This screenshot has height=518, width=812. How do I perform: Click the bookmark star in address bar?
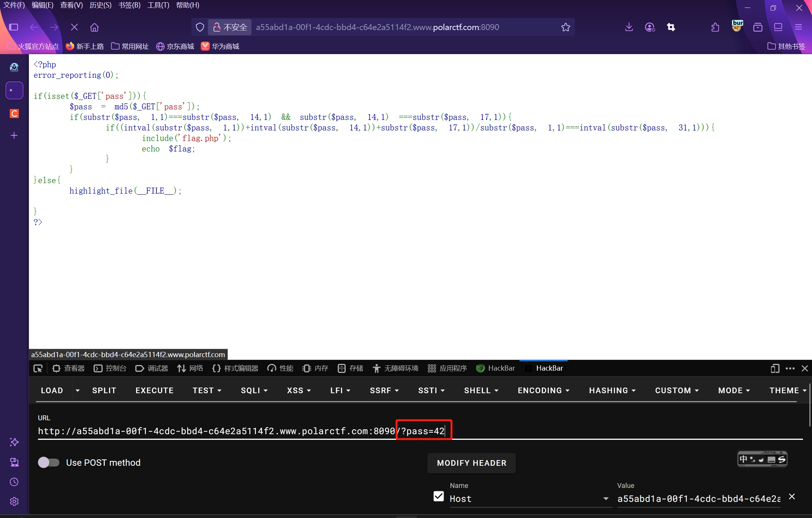pyautogui.click(x=565, y=27)
